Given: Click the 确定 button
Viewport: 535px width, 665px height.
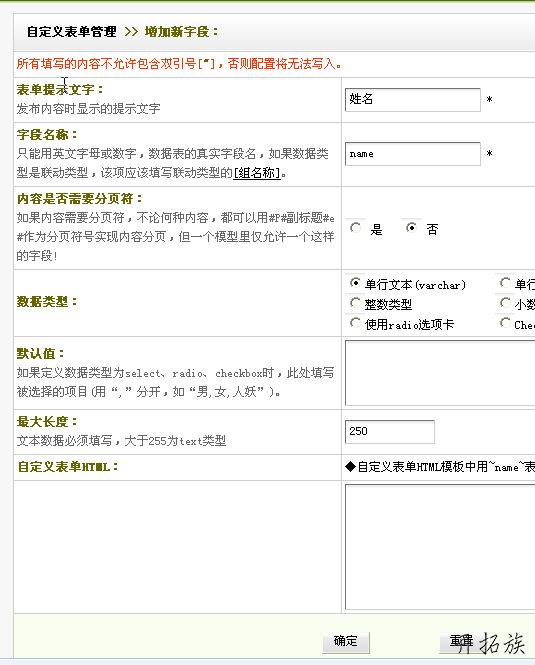Looking at the screenshot, I should (x=346, y=642).
